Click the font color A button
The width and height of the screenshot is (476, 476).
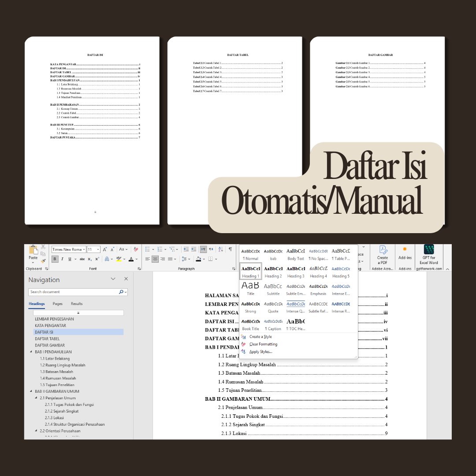tap(131, 259)
